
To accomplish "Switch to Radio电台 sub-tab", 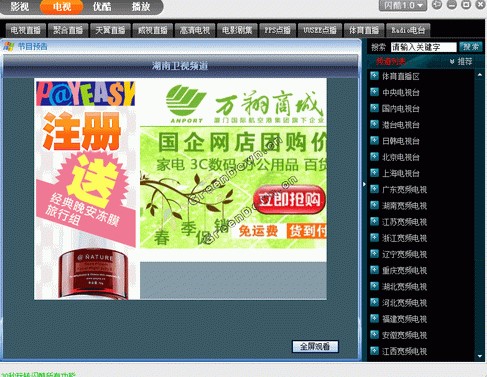I will coord(408,30).
